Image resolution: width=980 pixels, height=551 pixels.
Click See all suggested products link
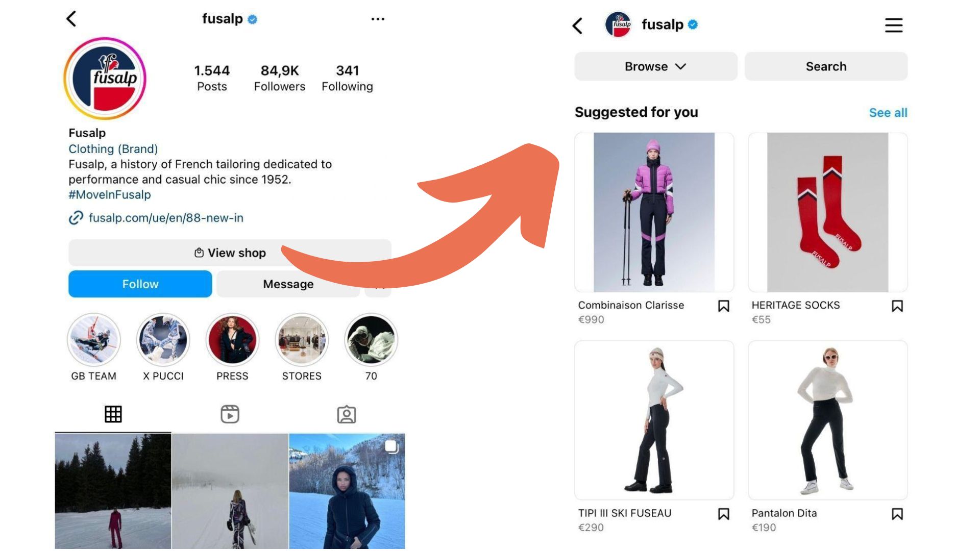tap(889, 112)
